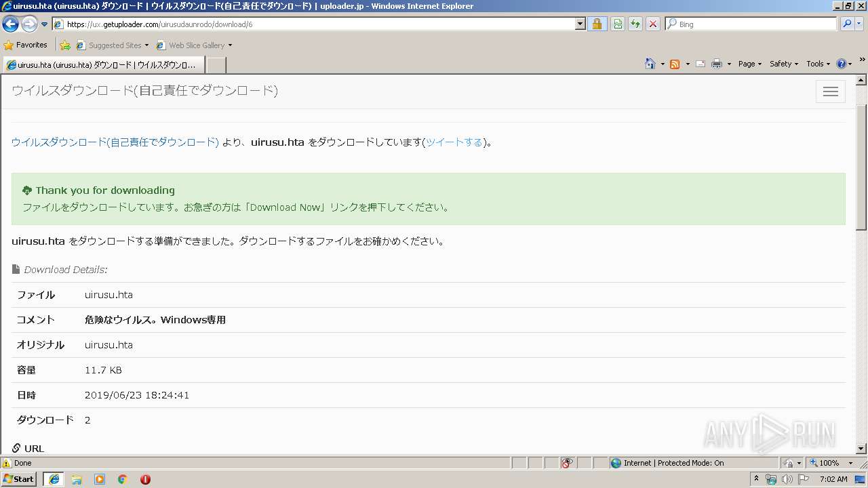Click the ツイートする tweet link

[x=454, y=142]
